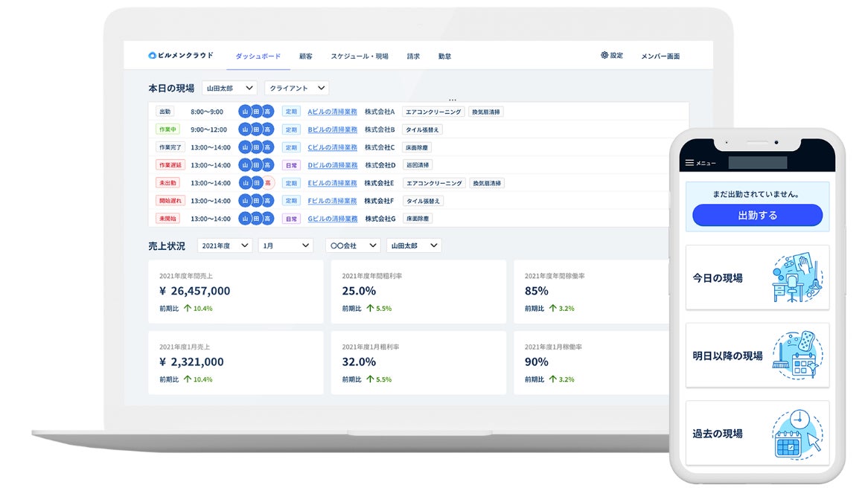
Task: Open the 1月 month dropdown
Action: tap(286, 245)
